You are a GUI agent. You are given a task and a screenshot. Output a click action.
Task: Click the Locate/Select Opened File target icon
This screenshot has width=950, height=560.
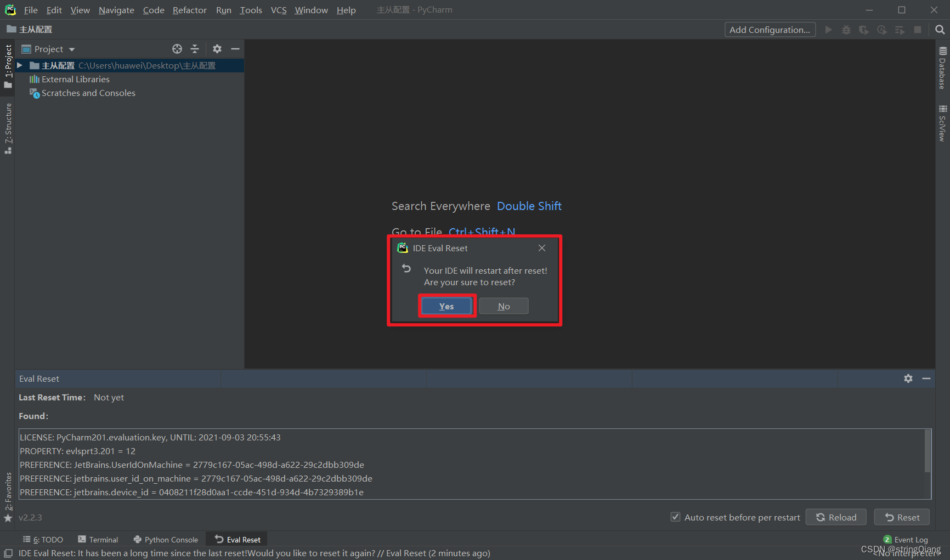[x=177, y=49]
